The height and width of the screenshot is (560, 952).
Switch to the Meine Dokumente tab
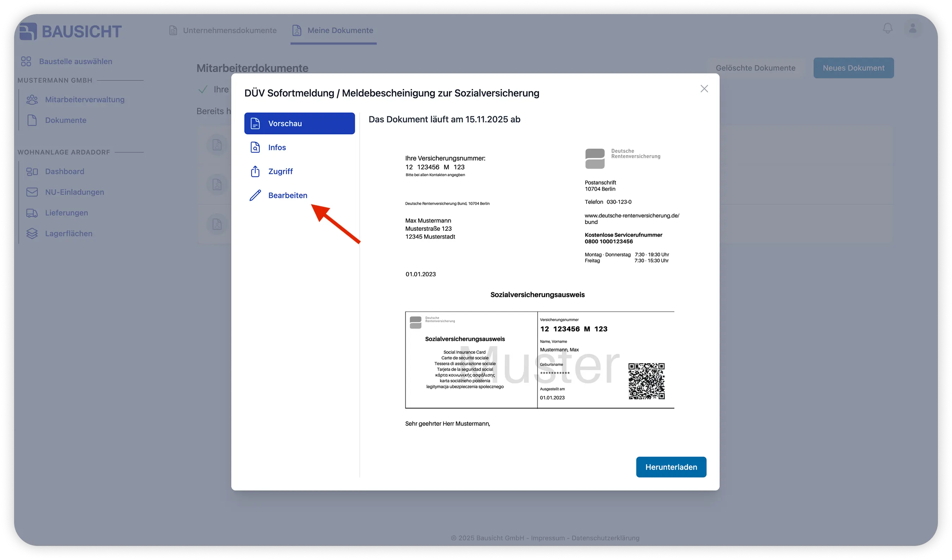point(333,31)
